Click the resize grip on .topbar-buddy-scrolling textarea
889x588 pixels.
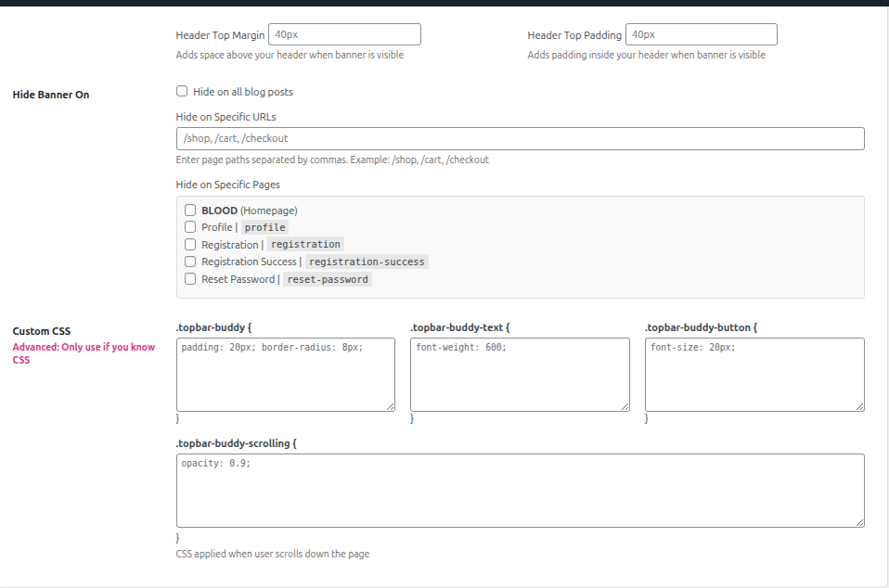point(859,521)
